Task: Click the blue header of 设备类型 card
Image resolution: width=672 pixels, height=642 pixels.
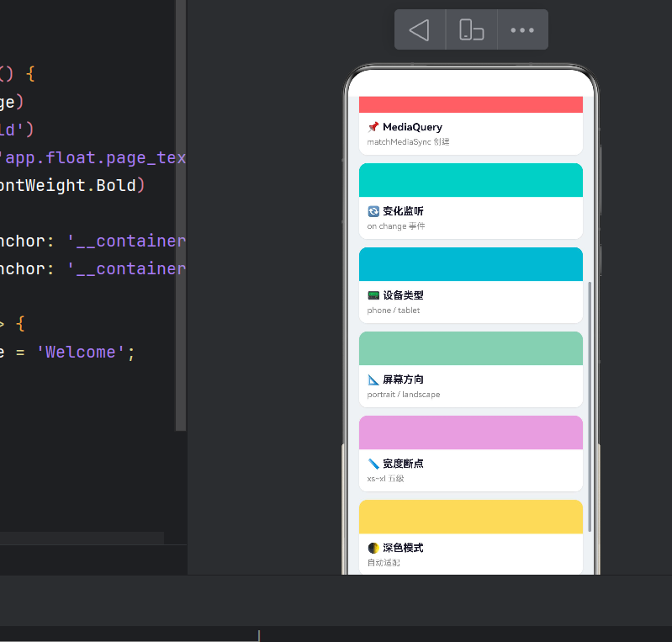Action: [471, 264]
